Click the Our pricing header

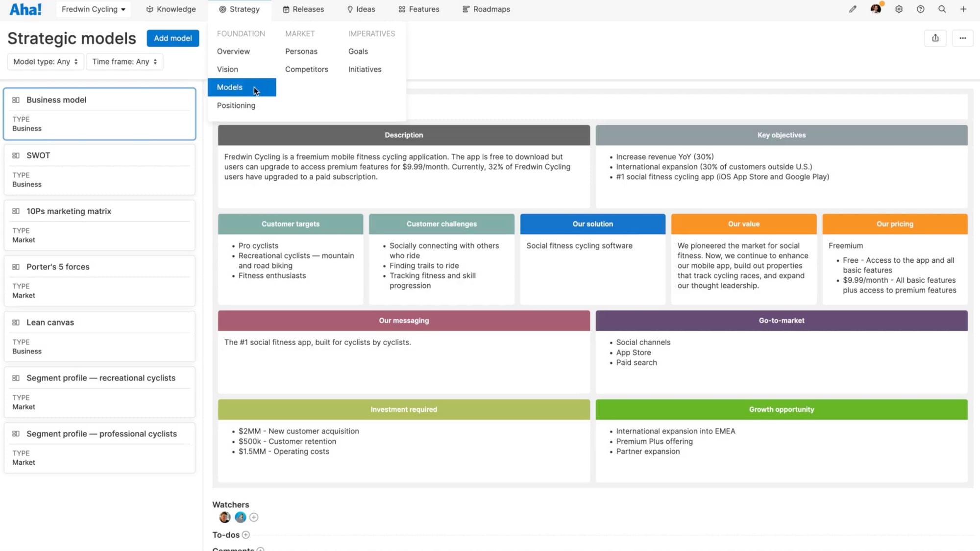[895, 224]
